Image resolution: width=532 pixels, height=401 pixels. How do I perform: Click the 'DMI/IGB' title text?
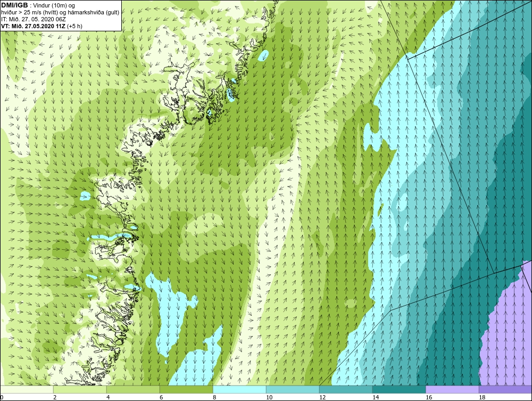pyautogui.click(x=15, y=5)
